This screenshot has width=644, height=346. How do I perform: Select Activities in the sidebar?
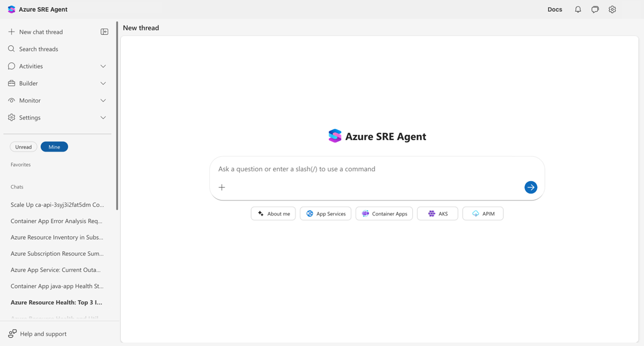tap(31, 66)
